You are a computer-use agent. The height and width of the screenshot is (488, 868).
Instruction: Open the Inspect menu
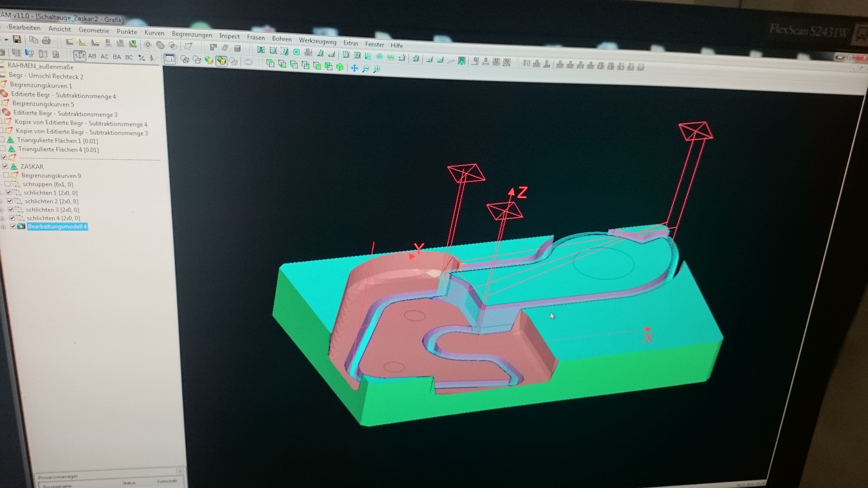229,36
